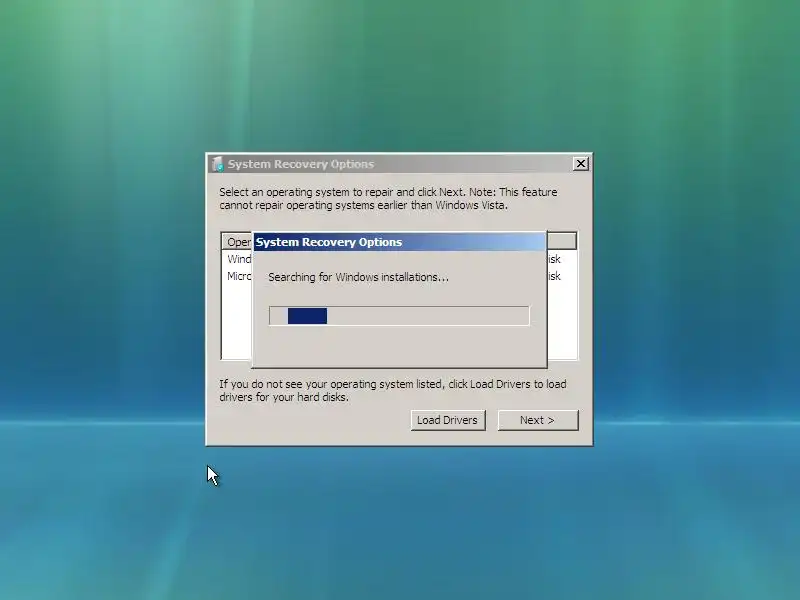Viewport: 800px width, 600px height.
Task: Click the Load Drivers button
Action: (448, 420)
